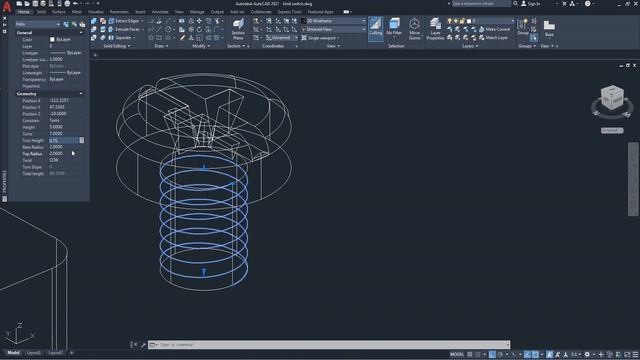
Task: Open the Unsaved View dropdown
Action: (x=333, y=29)
